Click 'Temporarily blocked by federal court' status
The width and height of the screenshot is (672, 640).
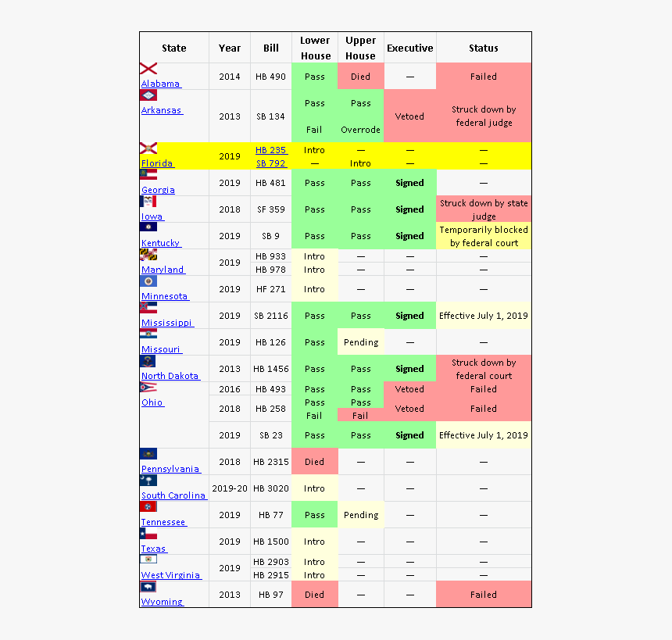tap(484, 236)
